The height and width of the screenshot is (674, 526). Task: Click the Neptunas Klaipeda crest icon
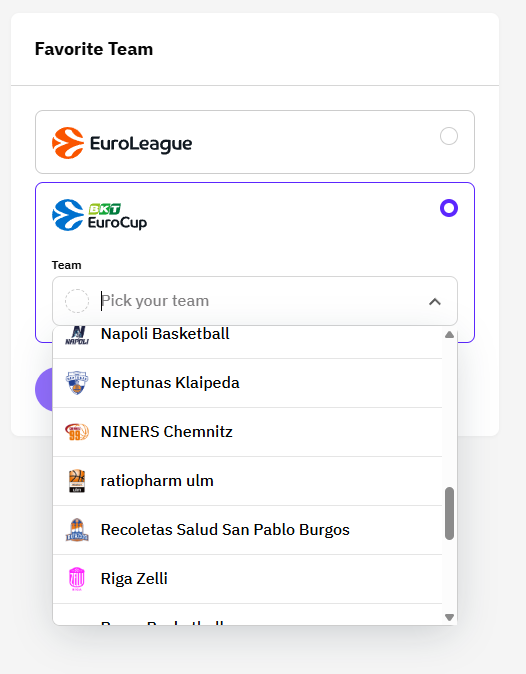[77, 383]
